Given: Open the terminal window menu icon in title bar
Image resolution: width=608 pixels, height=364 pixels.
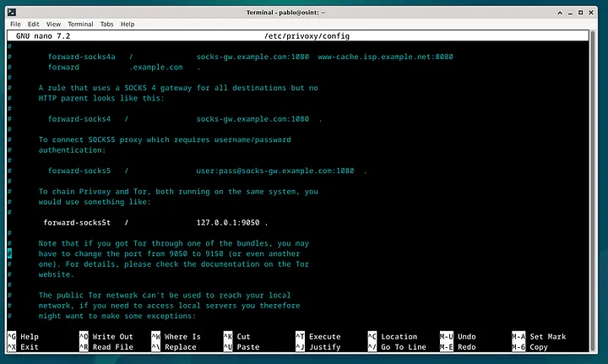Looking at the screenshot, I should coord(8,12).
